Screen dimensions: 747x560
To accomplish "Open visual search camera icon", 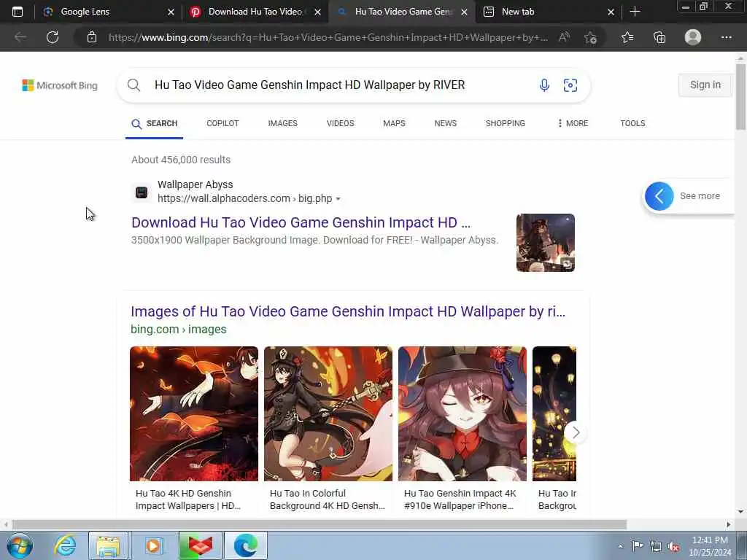I will pos(570,85).
